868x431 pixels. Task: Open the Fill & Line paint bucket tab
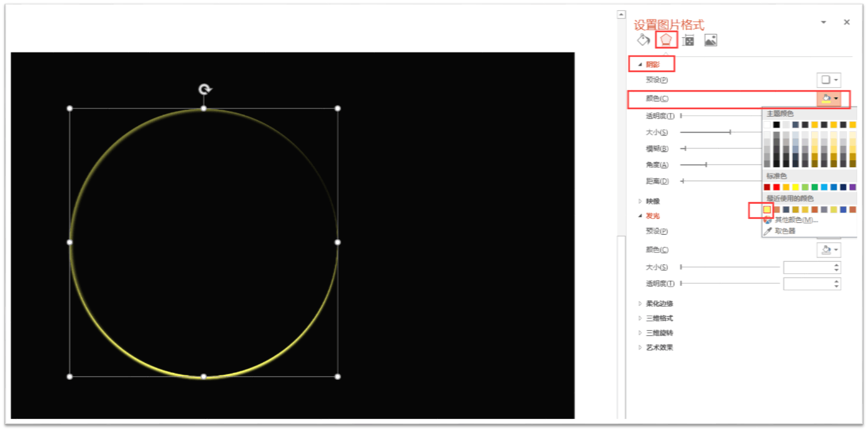(643, 40)
